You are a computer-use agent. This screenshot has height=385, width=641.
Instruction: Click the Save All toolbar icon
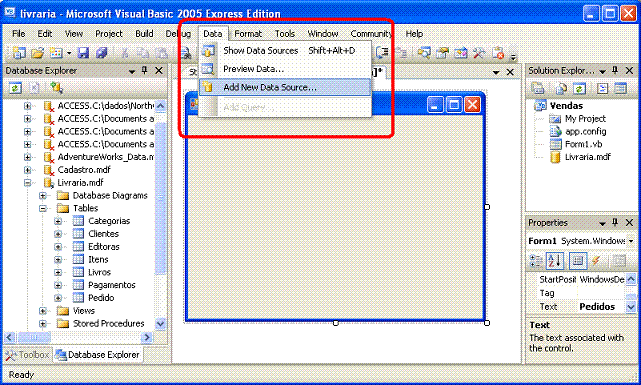[101, 52]
